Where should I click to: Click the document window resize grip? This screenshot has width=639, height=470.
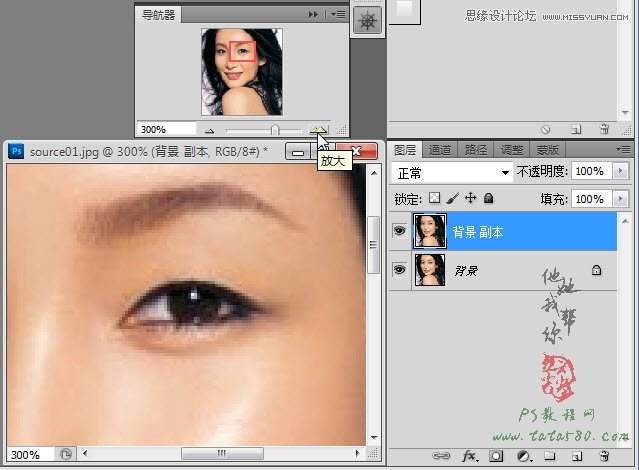(374, 453)
